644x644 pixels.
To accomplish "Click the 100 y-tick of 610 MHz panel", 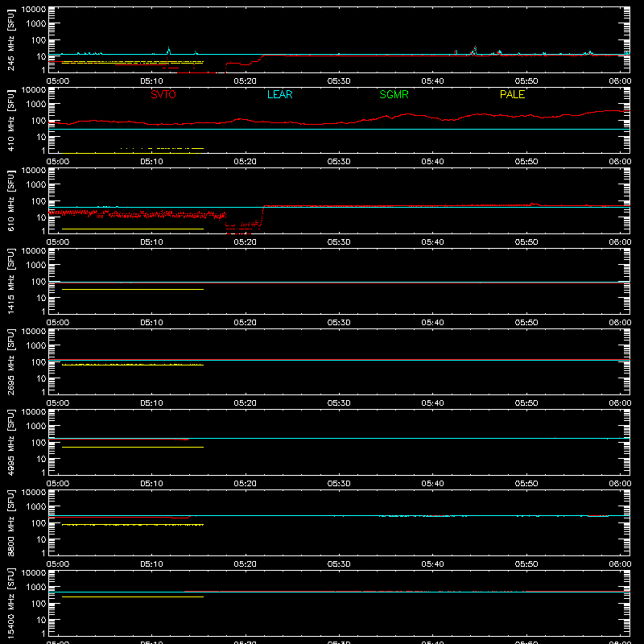I will (39, 200).
